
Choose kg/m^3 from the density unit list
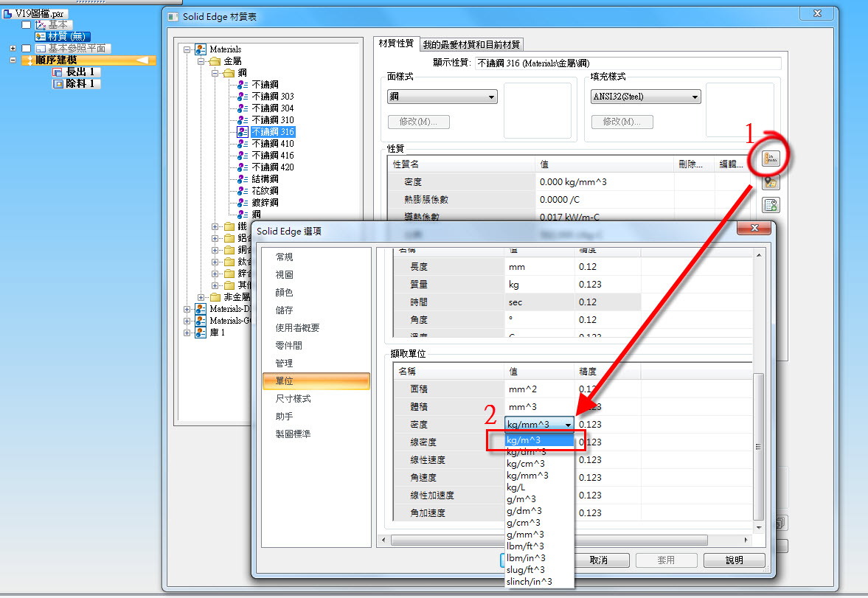point(539,440)
